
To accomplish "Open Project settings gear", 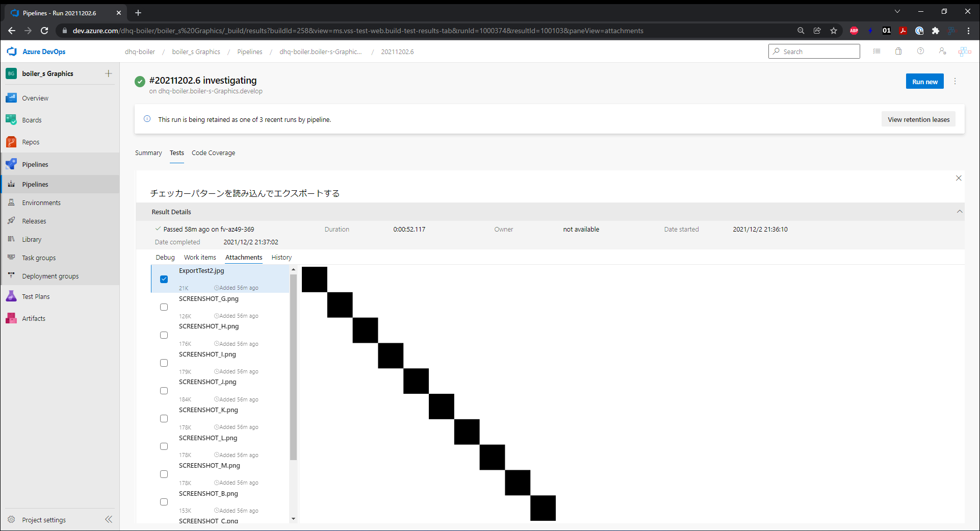I will coord(11,520).
